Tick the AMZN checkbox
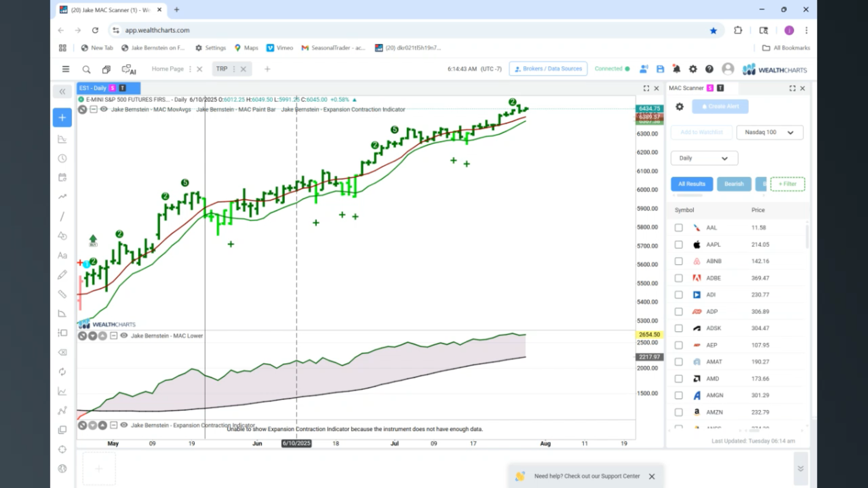The image size is (868, 488). [x=679, y=412]
